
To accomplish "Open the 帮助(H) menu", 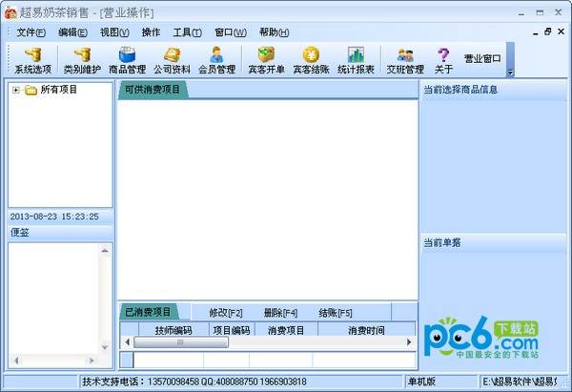I will point(275,32).
